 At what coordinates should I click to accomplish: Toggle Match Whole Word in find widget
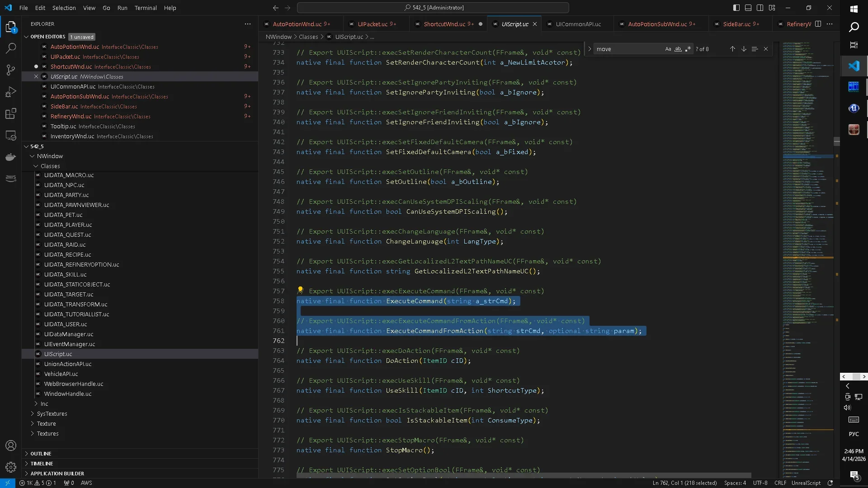(x=678, y=49)
